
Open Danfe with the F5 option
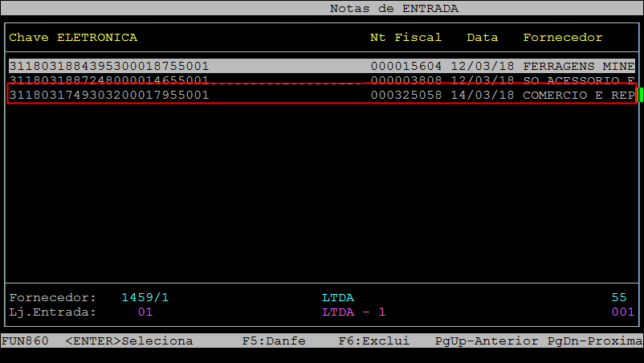[x=274, y=341]
